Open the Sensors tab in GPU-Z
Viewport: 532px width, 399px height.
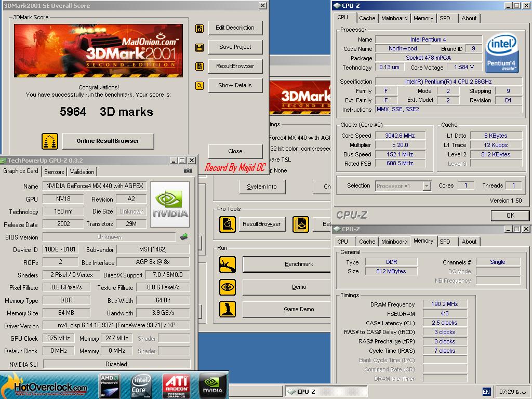pyautogui.click(x=54, y=171)
